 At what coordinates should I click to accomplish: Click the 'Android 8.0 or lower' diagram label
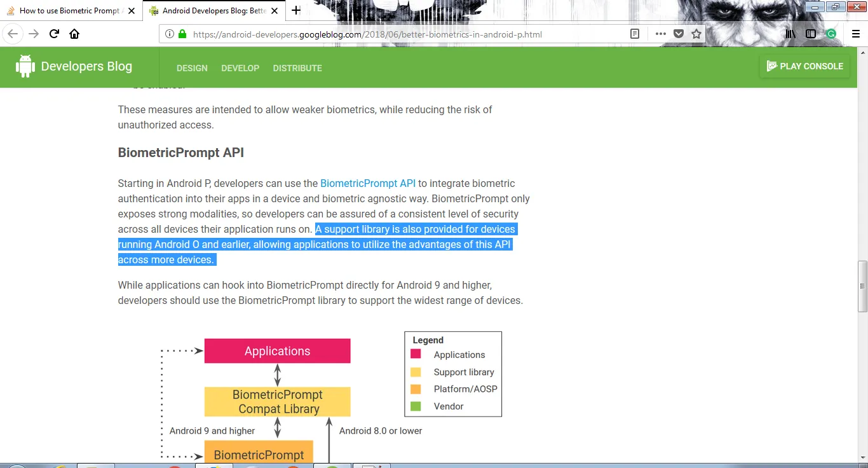coord(381,430)
